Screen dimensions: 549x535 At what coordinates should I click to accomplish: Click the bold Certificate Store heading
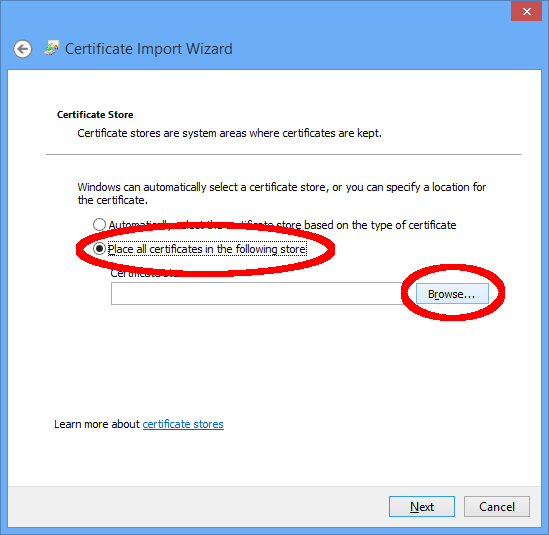tap(95, 114)
